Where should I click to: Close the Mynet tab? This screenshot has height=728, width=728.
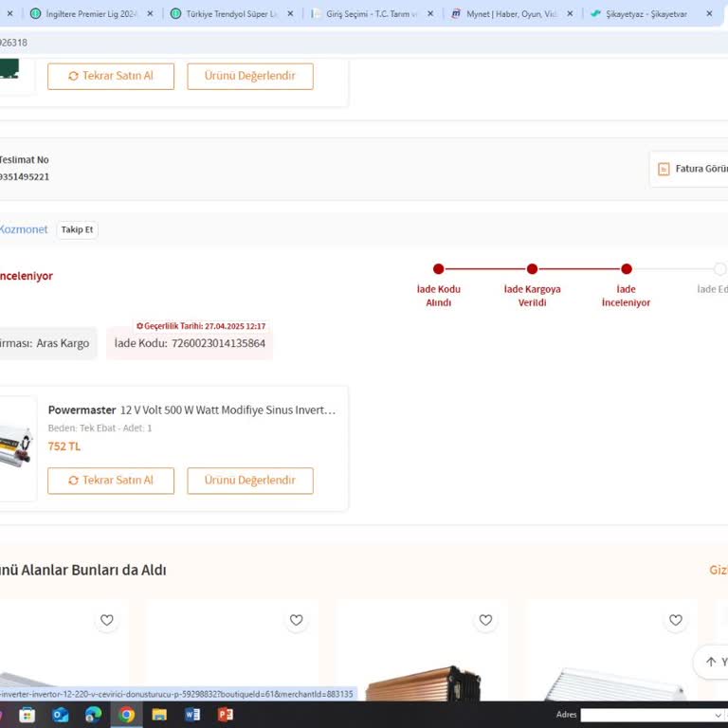(570, 14)
